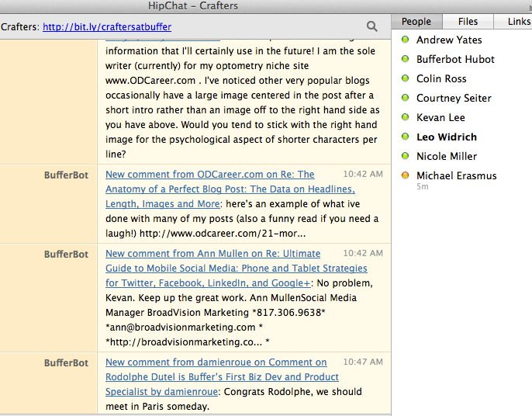Click BufferBot sender name on damienroue comment

click(66, 362)
